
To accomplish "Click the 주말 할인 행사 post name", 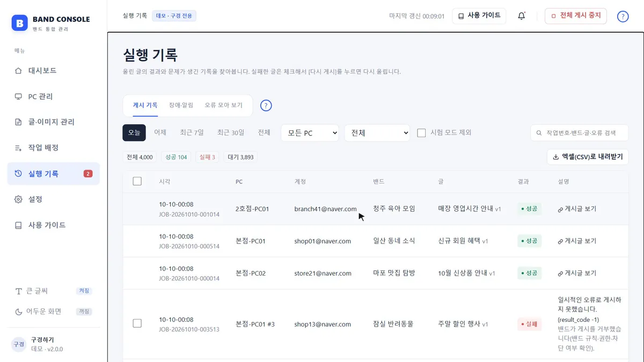I will 459,324.
